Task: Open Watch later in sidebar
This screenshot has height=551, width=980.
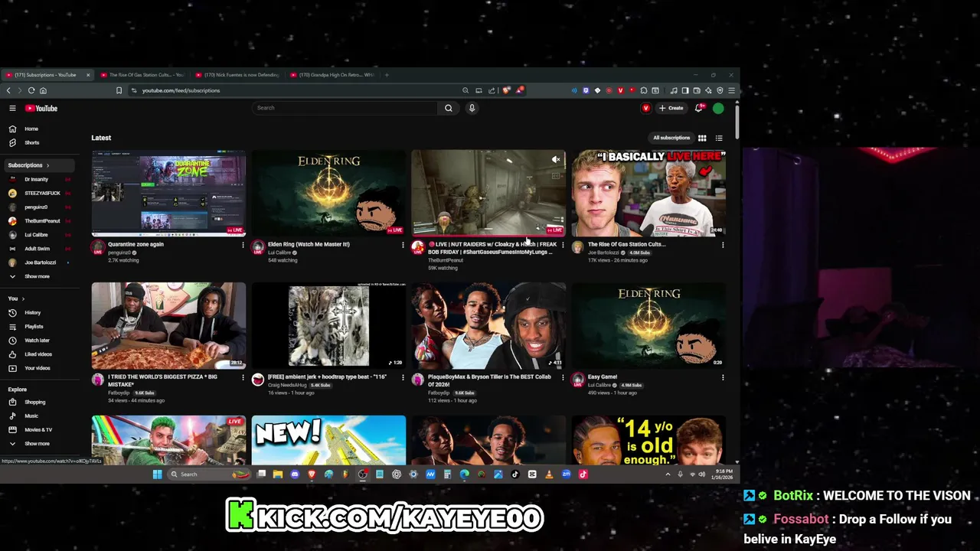Action: (x=40, y=340)
